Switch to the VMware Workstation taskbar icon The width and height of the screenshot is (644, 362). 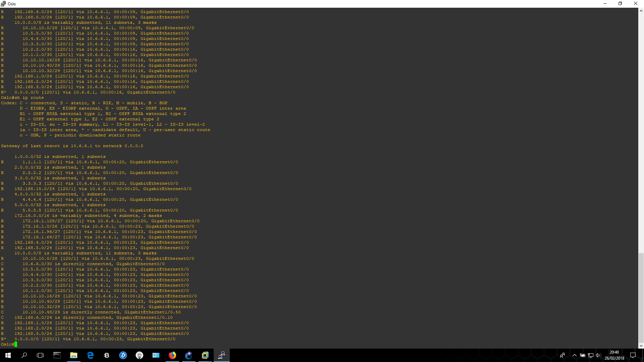point(205,355)
